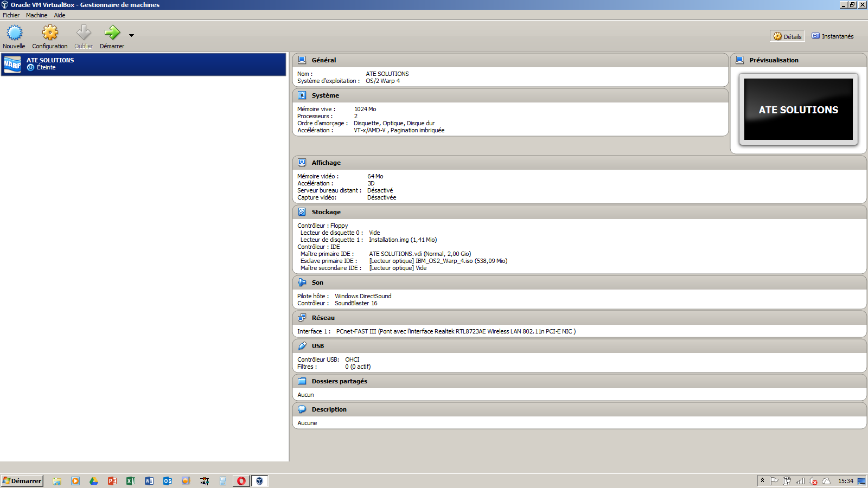Open Configuration settings gear icon

pos(50,34)
